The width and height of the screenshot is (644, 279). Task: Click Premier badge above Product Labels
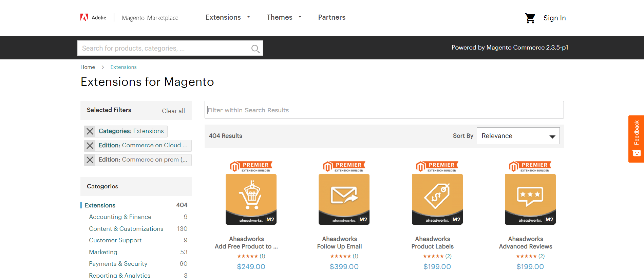point(437,167)
